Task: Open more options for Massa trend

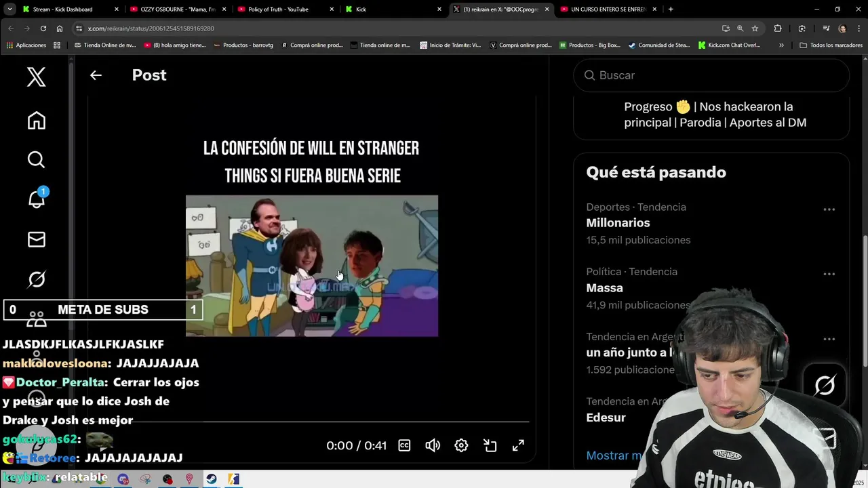Action: [x=829, y=274]
